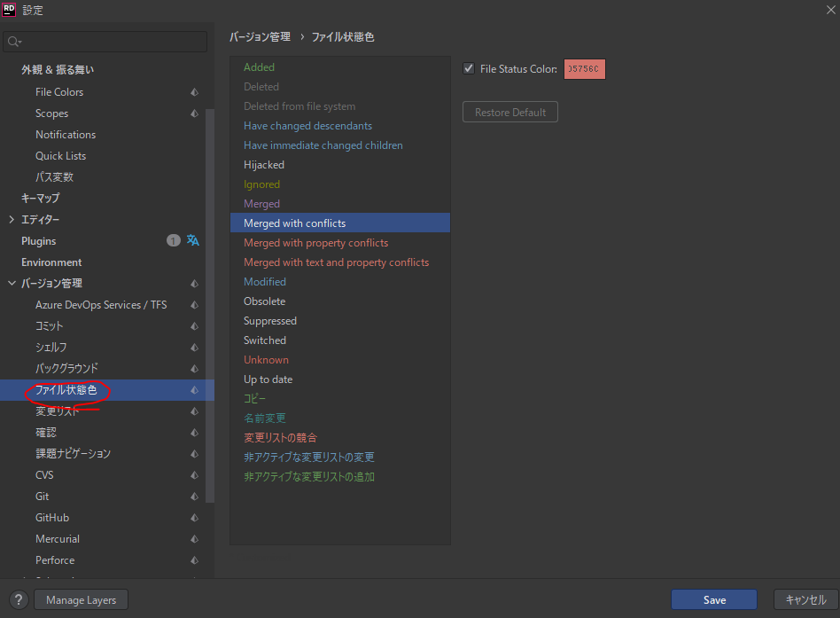Click the search magnifier icon in settings

[x=14, y=42]
